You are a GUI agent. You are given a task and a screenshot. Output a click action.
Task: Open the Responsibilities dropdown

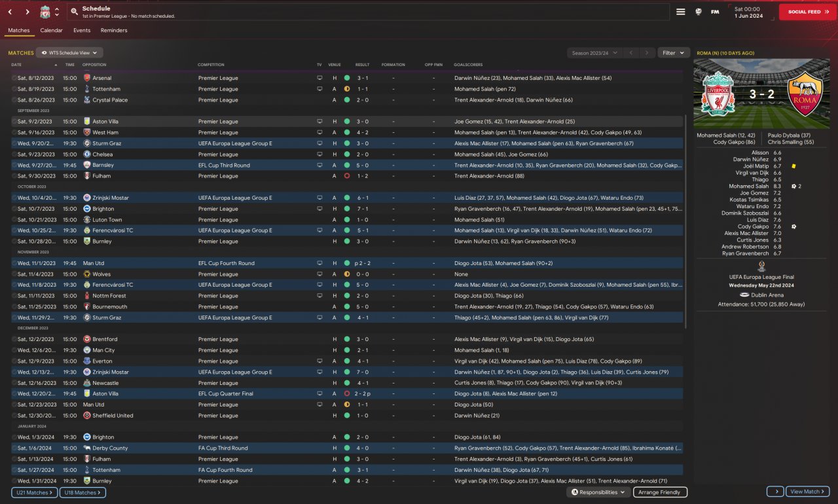598,492
